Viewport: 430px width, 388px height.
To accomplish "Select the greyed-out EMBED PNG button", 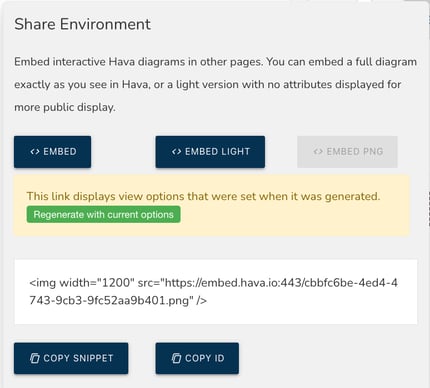I will [347, 152].
